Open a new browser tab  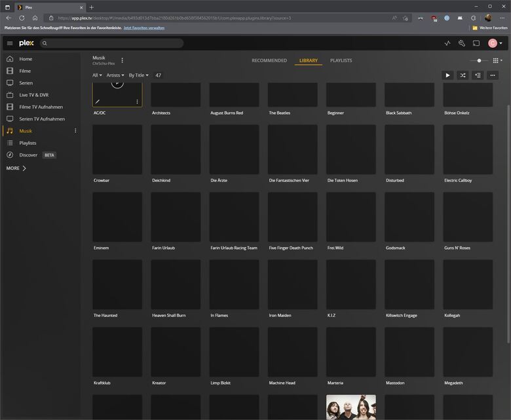tap(91, 7)
